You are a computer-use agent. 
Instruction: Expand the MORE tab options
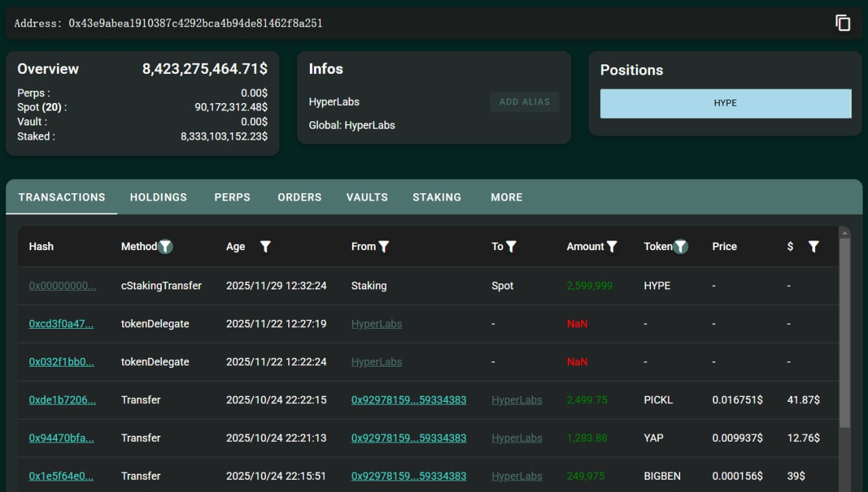pyautogui.click(x=506, y=197)
